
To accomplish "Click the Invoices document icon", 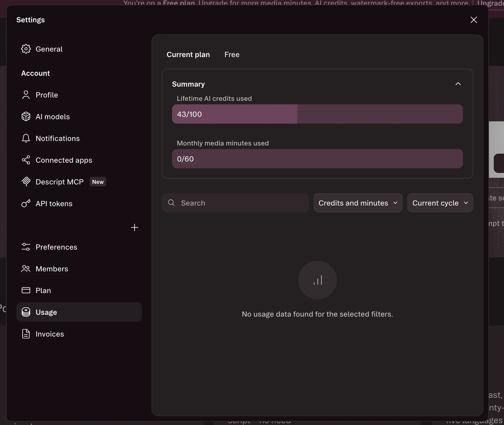I will tap(26, 334).
